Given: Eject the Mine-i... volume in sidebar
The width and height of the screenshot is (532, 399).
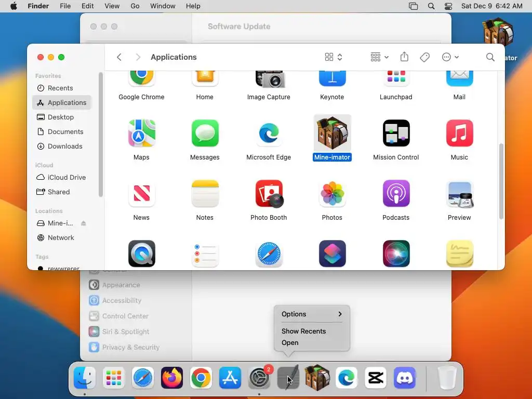Looking at the screenshot, I should [x=84, y=223].
